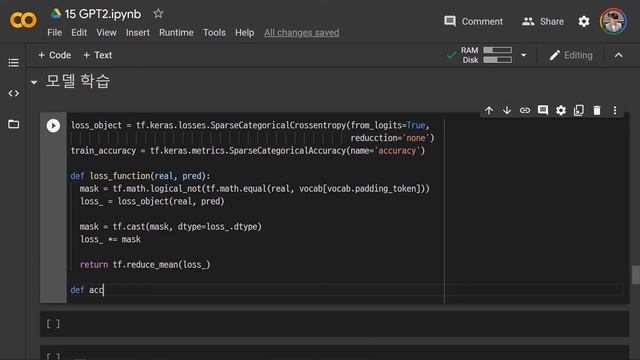Image resolution: width=640 pixels, height=360 pixels.
Task: Add a new Text cell
Action: (98, 55)
